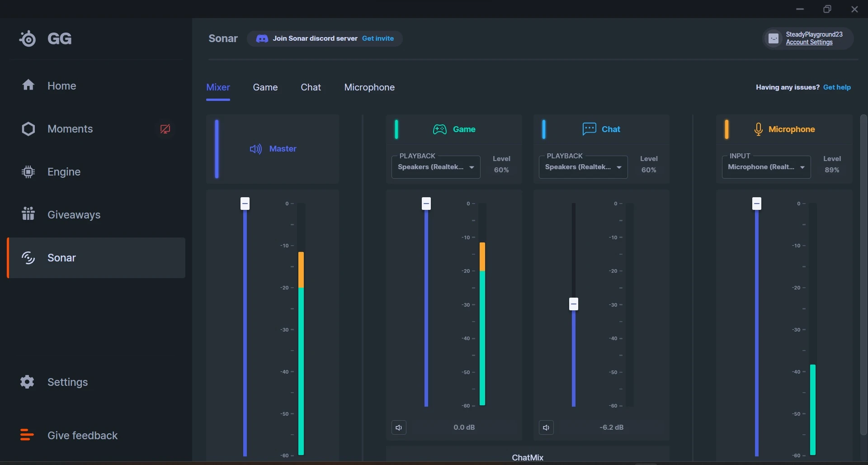This screenshot has width=868, height=465.
Task: Click the vertical scrollbar on the right
Action: click(863, 275)
